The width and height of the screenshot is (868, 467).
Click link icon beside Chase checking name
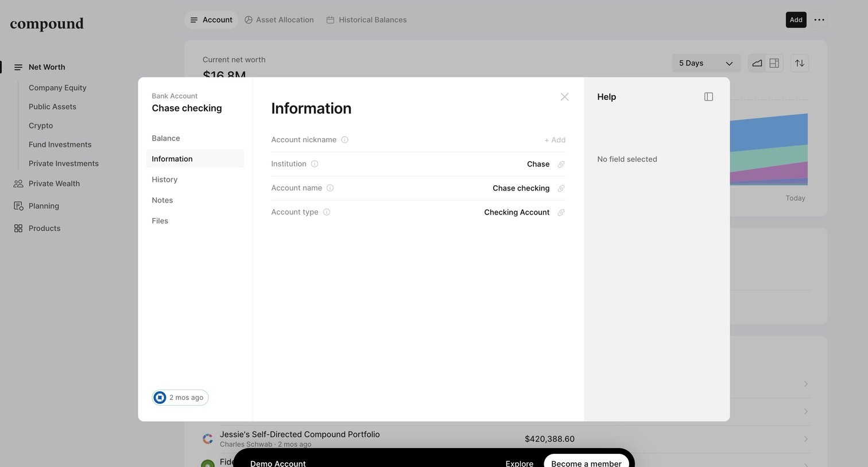(x=561, y=188)
